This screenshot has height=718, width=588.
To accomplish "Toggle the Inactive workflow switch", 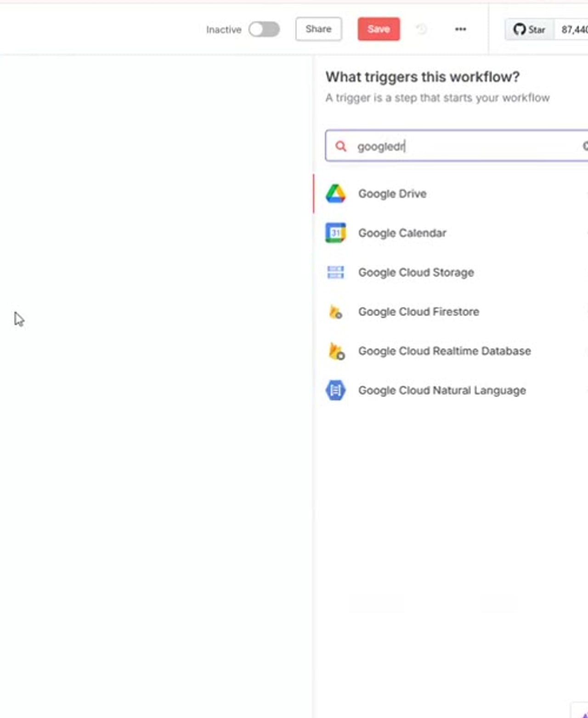I will (264, 29).
